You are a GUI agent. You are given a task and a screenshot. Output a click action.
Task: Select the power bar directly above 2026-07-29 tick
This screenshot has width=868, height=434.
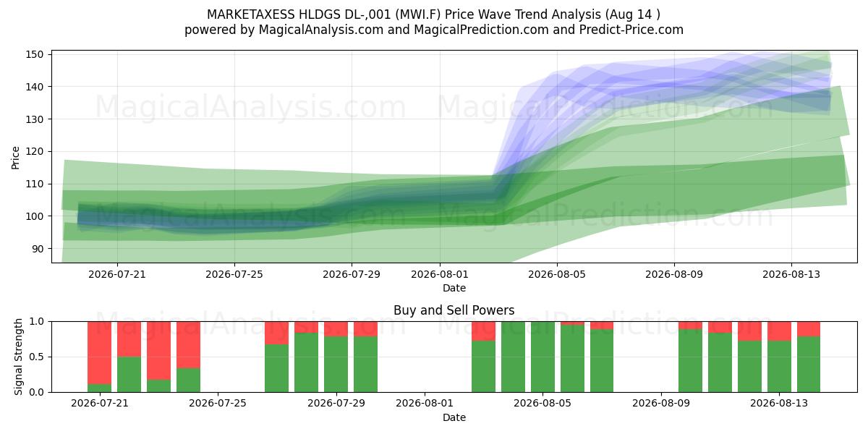(336, 357)
